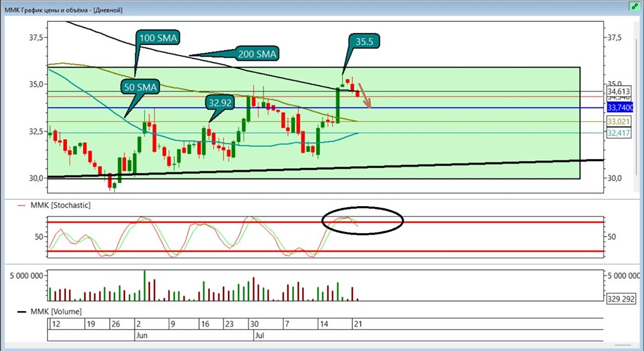Click date label 30 on time axis
This screenshot has width=644, height=351.
[254, 324]
